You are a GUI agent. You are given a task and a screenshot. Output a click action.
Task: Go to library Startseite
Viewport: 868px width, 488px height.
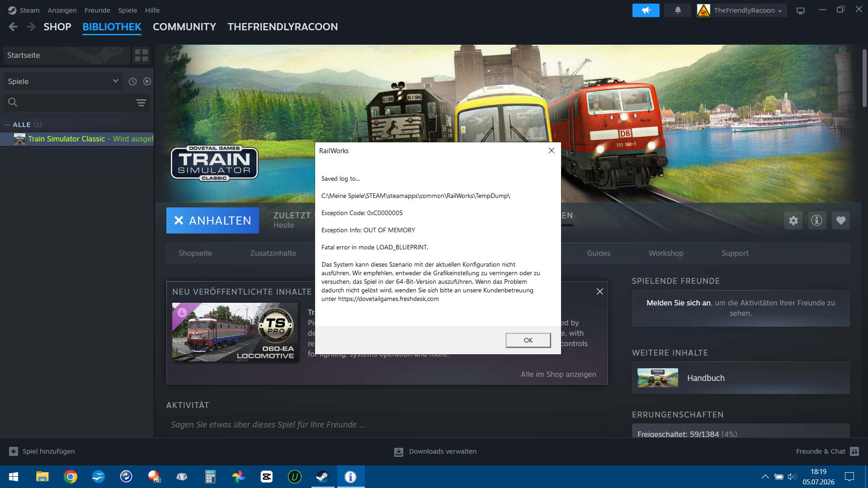pos(67,55)
